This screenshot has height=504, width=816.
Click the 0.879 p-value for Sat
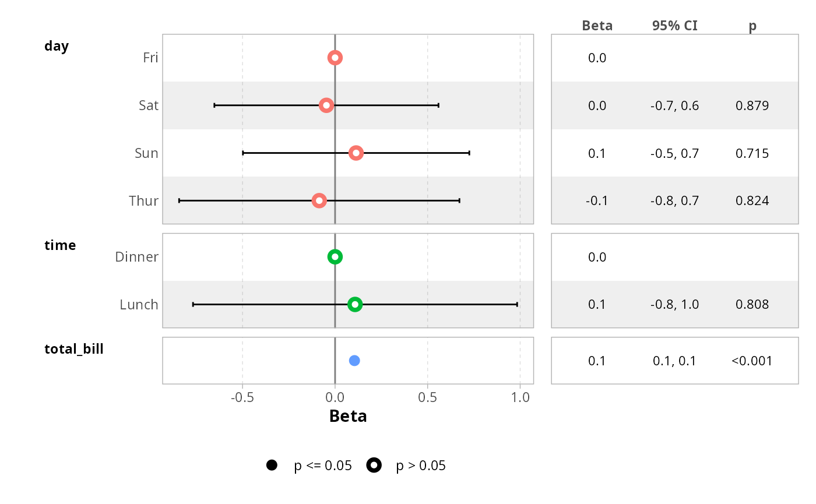tap(752, 105)
